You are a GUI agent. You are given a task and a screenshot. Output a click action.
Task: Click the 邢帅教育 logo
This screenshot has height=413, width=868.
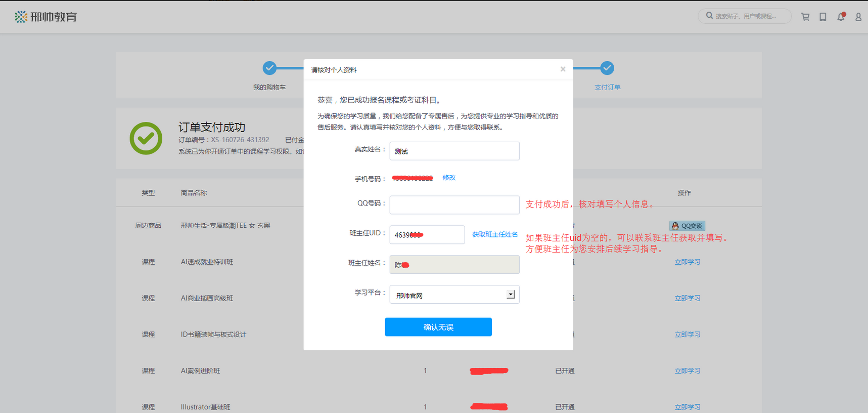point(45,17)
